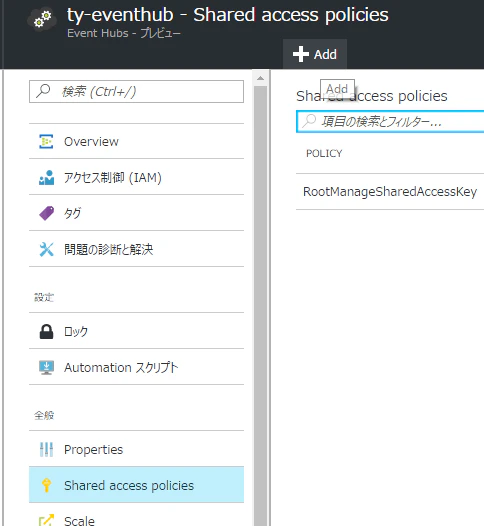Click the Overview menu icon

point(46,142)
